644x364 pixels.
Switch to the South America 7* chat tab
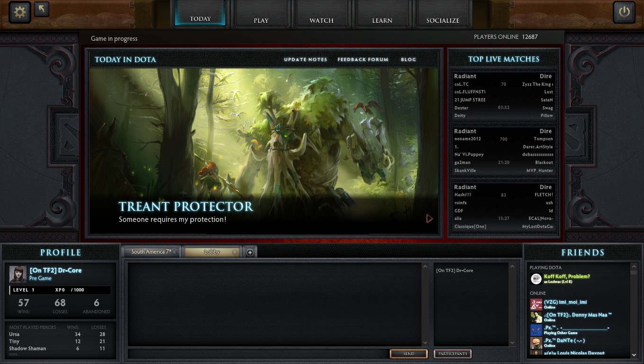click(x=151, y=252)
